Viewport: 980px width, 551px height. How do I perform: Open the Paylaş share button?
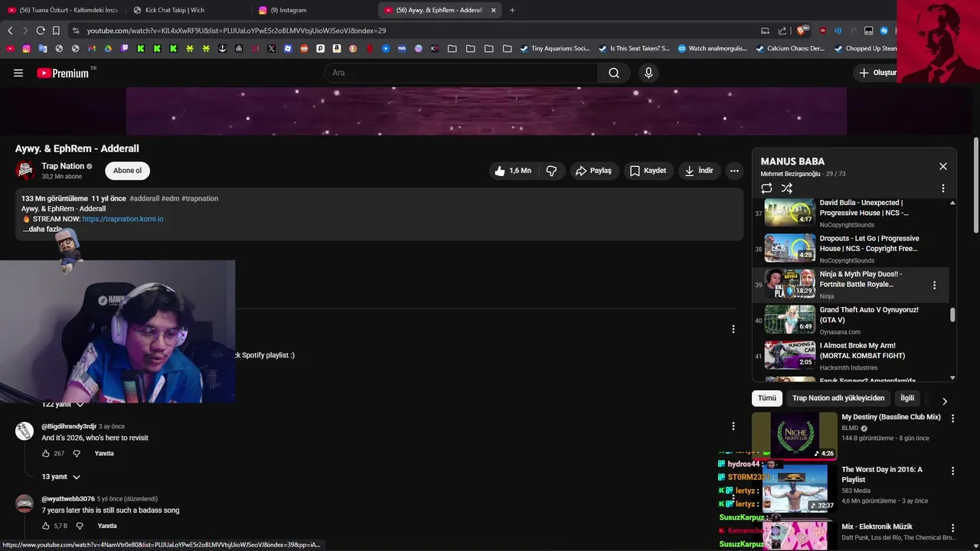coord(593,171)
